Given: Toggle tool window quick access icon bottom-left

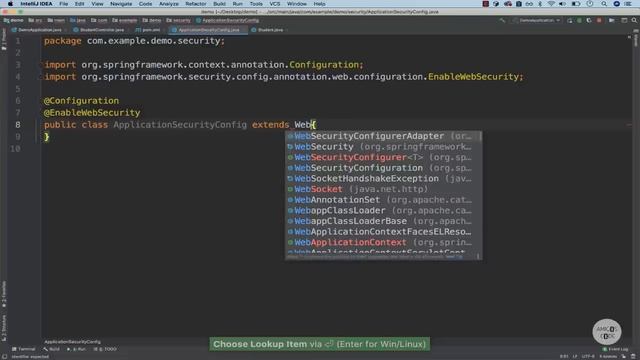Looking at the screenshot, I should [x=4, y=356].
